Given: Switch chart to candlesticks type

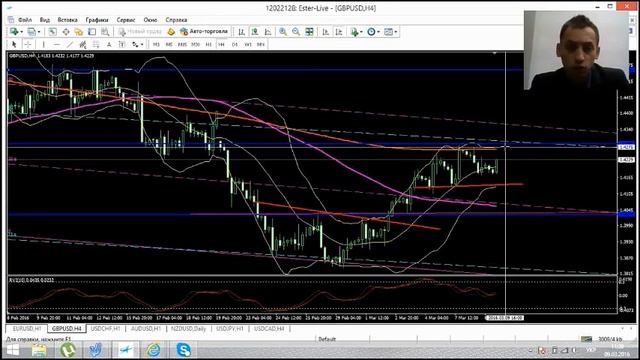Looking at the screenshot, I should click(255, 32).
